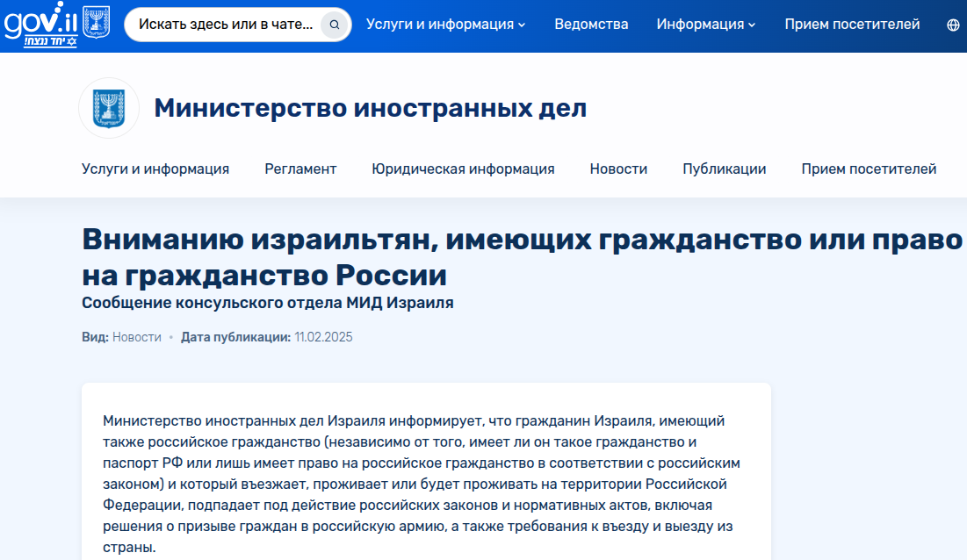Click the publication date 11.02.2025
This screenshot has width=967, height=560.
(x=323, y=337)
